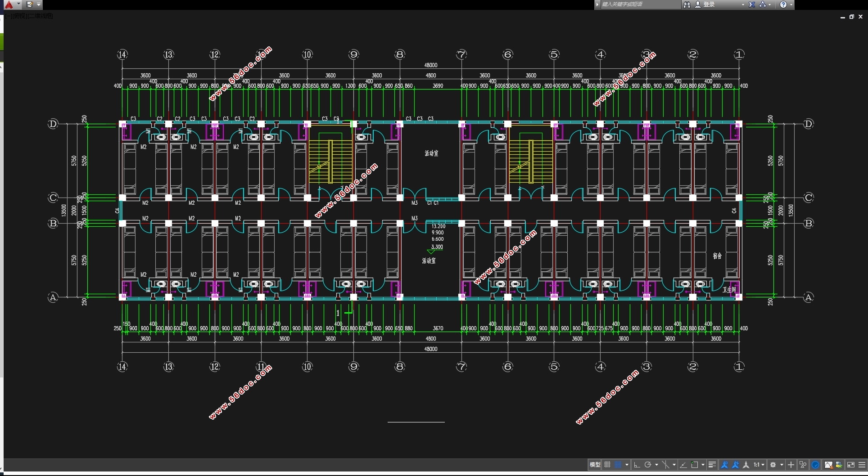Click the graphics performance curve icon

pyautogui.click(x=828, y=465)
